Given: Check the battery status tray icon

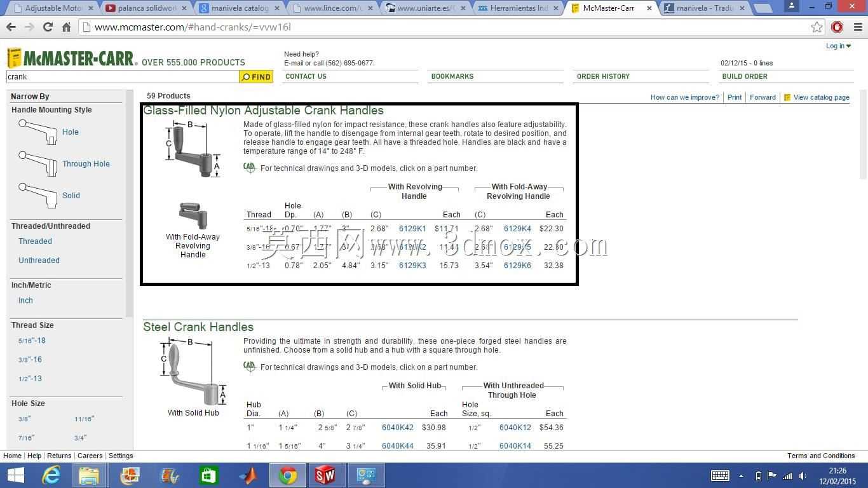Looking at the screenshot, I should pos(758,476).
